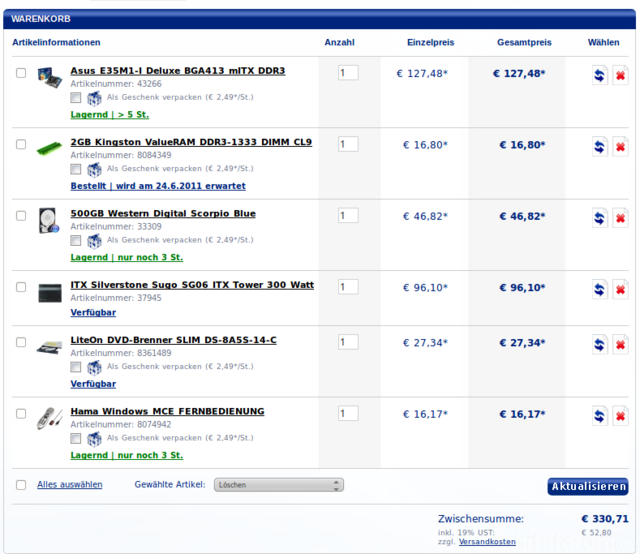Select the Asus E35M1-I Deluxe row checkbox
This screenshot has height=554, width=640.
tap(21, 73)
